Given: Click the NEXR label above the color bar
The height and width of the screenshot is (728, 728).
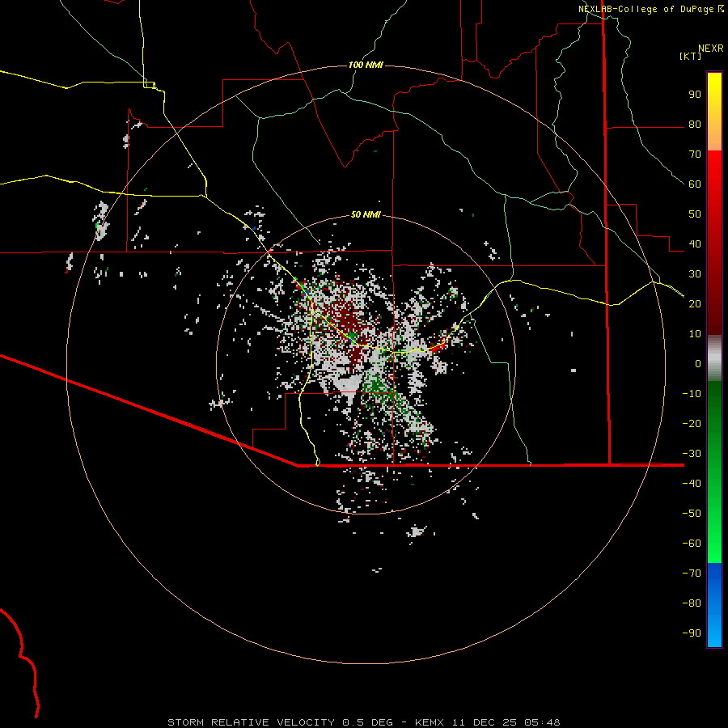Looking at the screenshot, I should click(x=710, y=49).
